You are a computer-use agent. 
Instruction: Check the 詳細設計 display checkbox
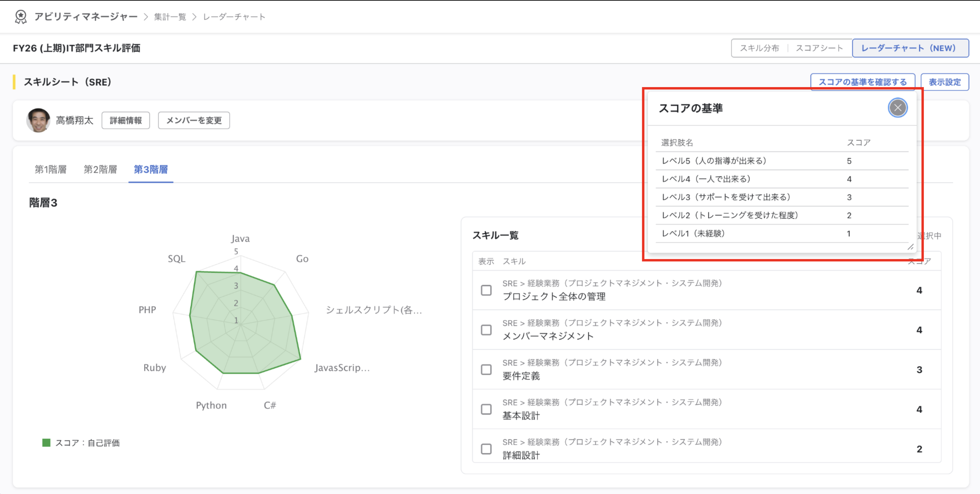(486, 449)
